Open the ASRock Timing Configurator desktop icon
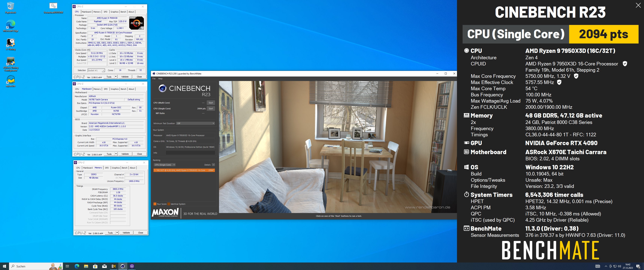The height and width of the screenshot is (270, 644). [x=10, y=64]
